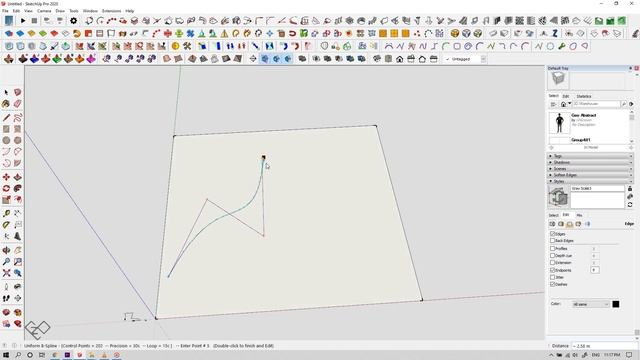Select the Circle tool
Image resolution: width=640 pixels, height=360 pixels.
click(x=6, y=140)
